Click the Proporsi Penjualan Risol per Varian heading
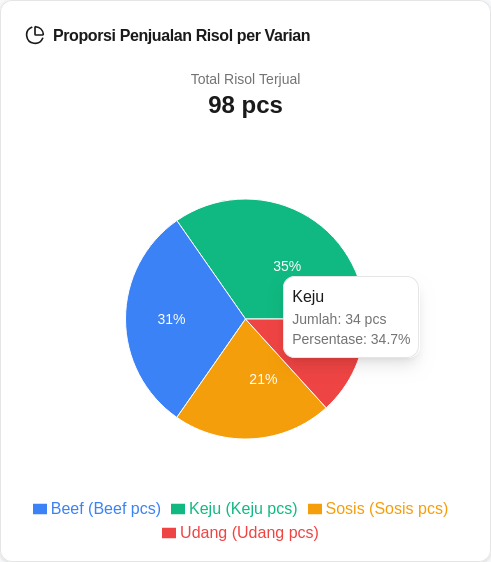This screenshot has width=491, height=562. 182,35
